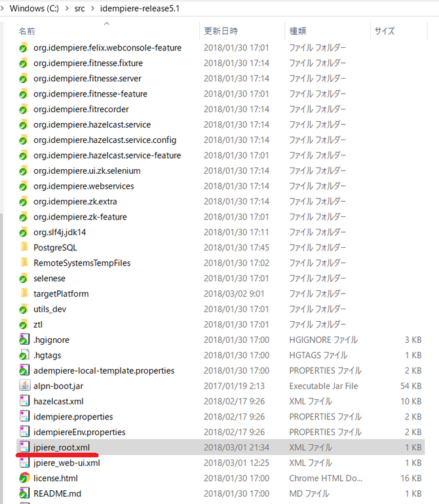Click the adempiere-local-template.properties file icon

click(x=24, y=370)
